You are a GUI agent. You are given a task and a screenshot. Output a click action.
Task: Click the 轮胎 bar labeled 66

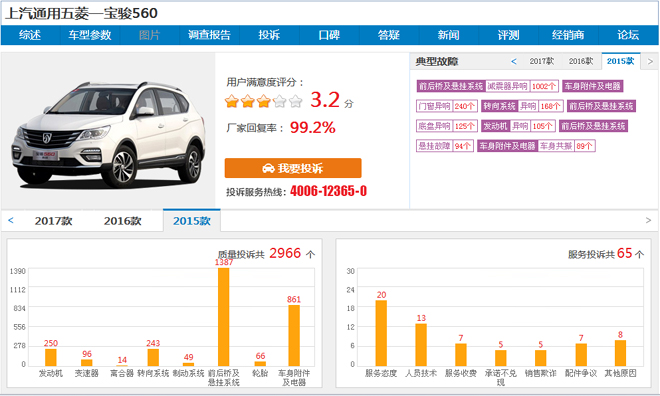click(260, 364)
